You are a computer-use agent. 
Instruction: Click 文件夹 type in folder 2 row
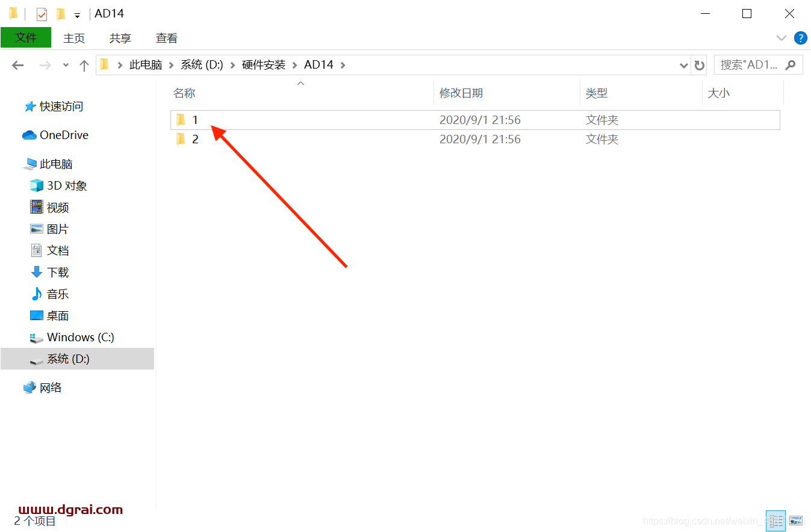pos(602,139)
